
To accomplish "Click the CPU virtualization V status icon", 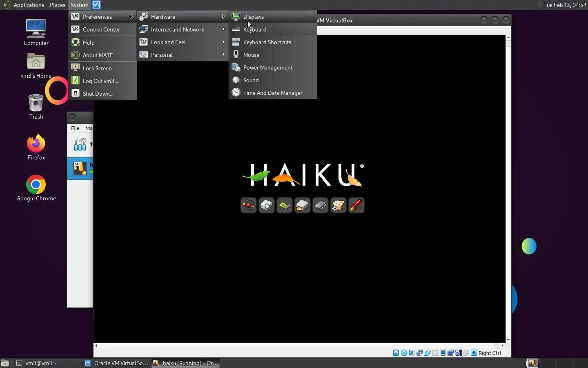I will point(459,353).
